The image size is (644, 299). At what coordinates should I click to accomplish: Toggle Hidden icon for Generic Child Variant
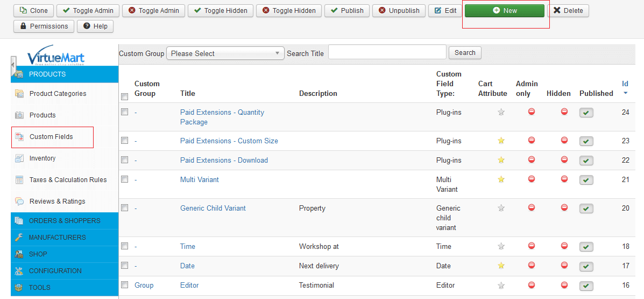tap(564, 208)
